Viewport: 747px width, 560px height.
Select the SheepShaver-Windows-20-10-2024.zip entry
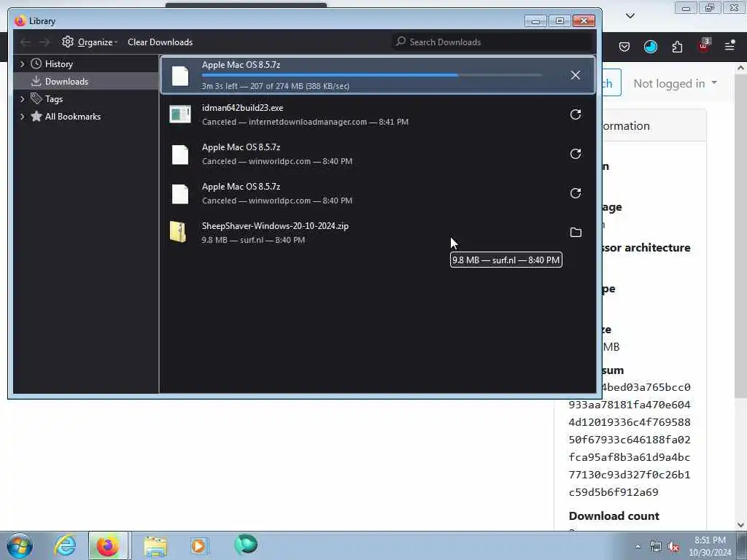pos(377,233)
